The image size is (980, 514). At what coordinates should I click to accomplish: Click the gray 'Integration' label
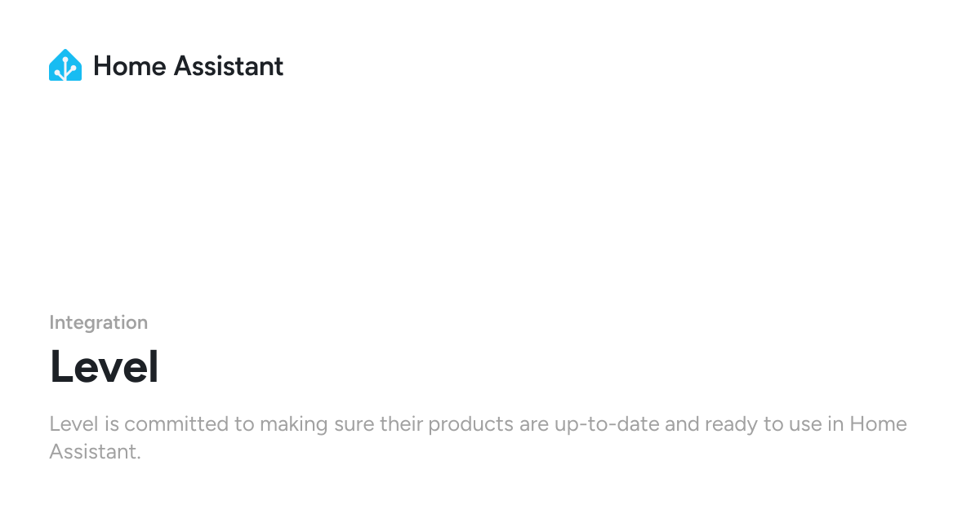click(x=98, y=323)
